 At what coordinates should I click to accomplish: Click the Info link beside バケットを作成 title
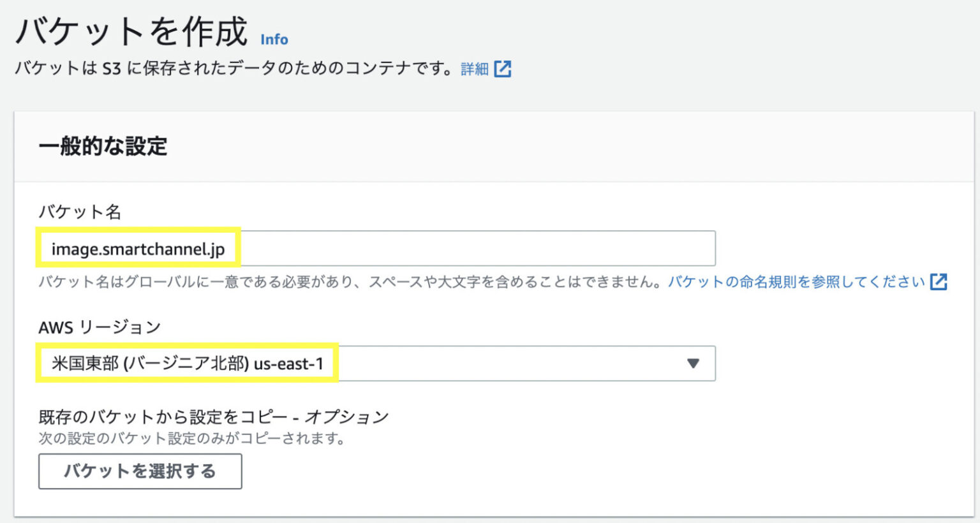273,40
